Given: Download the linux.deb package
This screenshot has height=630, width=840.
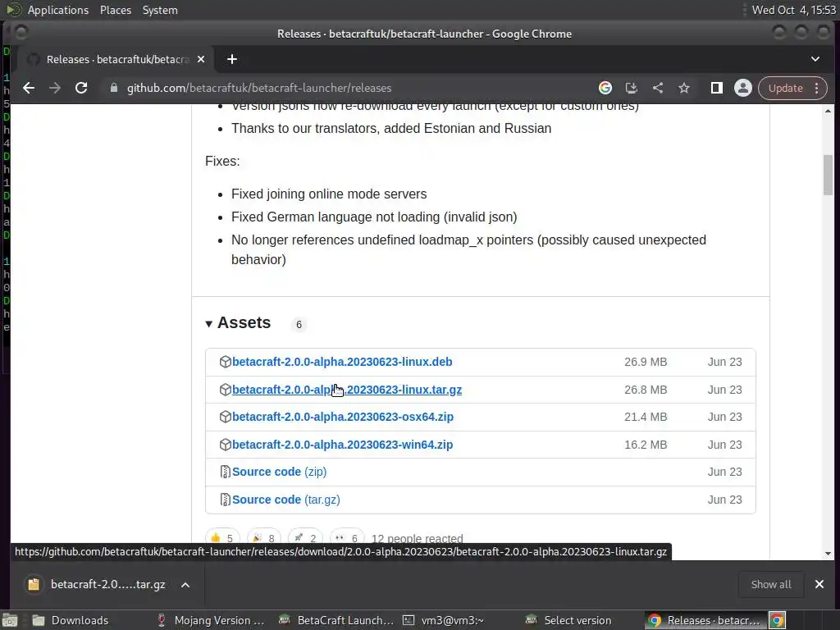Looking at the screenshot, I should pos(342,362).
